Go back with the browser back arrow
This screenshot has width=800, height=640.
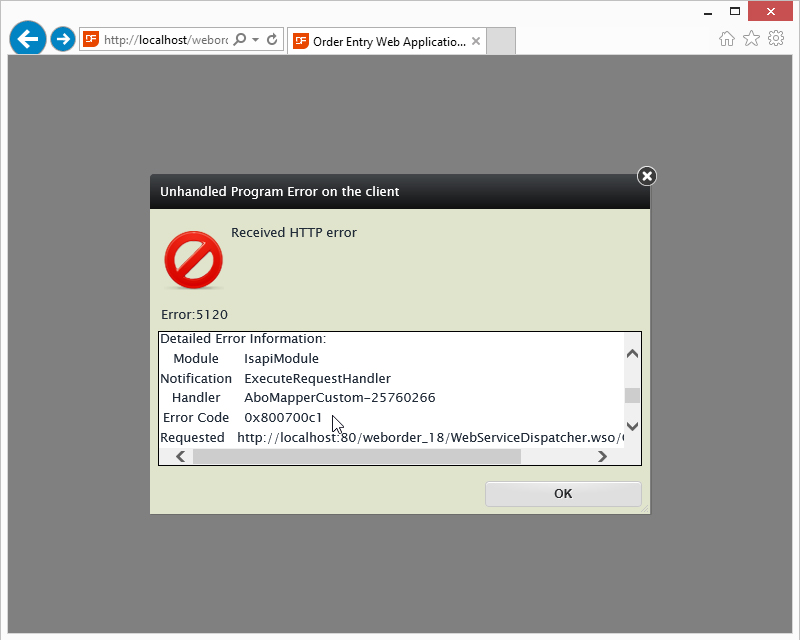click(28, 38)
